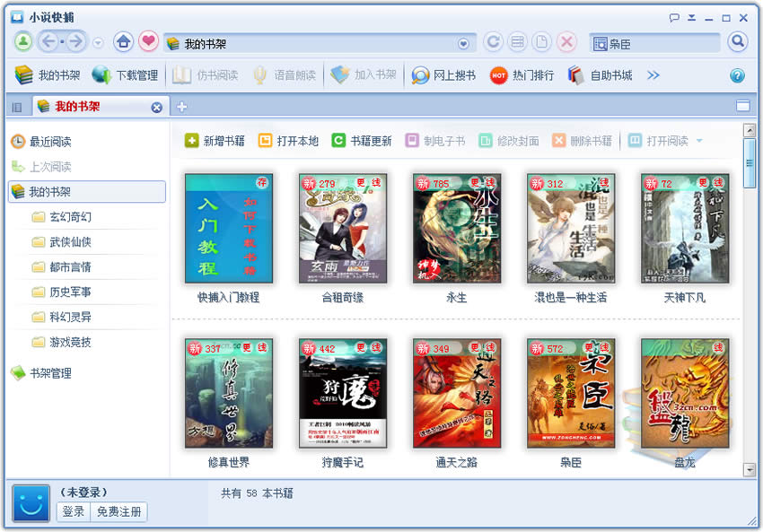Open 自助书城 book store
763x532 pixels.
tap(601, 75)
